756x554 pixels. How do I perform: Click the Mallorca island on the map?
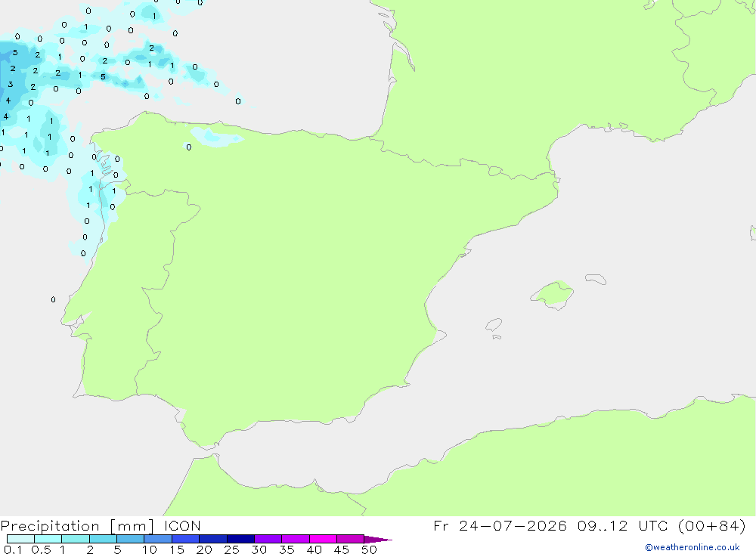coord(553,294)
